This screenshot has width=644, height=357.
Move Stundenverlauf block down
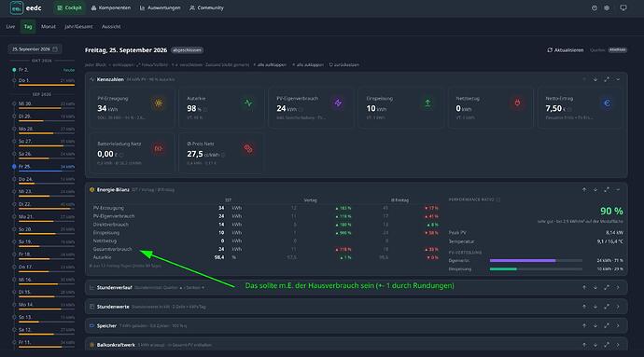[595, 287]
